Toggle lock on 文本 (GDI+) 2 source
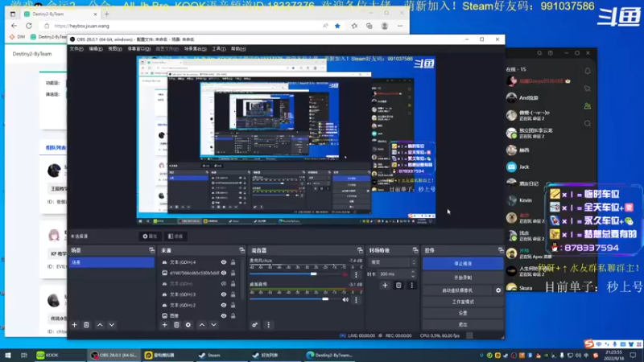This screenshot has width=644, height=362. click(233, 305)
